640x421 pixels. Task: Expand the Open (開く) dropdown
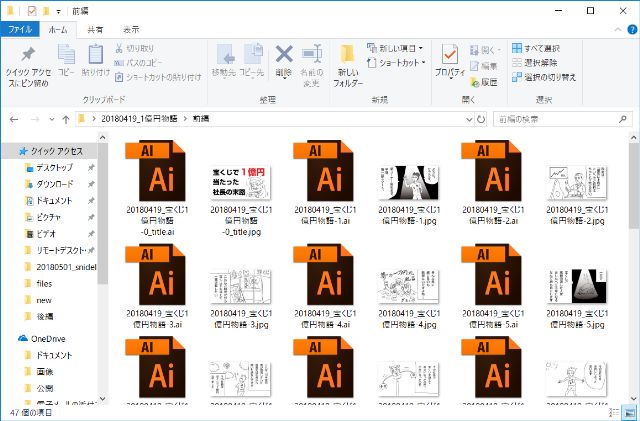pos(499,50)
